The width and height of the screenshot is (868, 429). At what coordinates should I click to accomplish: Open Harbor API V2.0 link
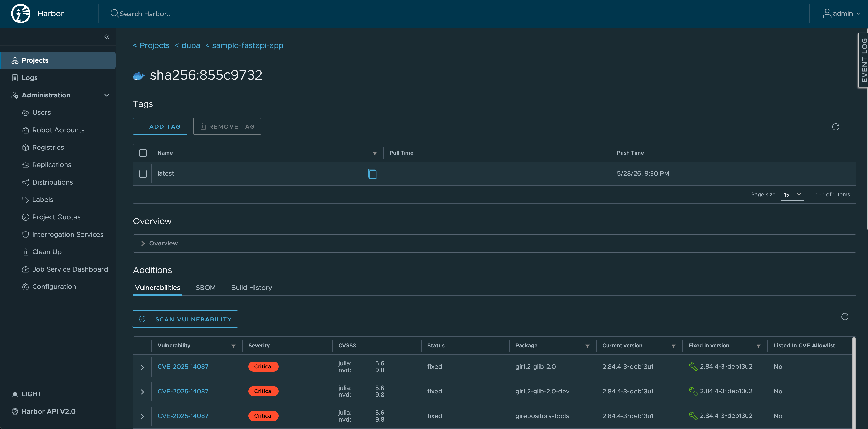pyautogui.click(x=43, y=411)
